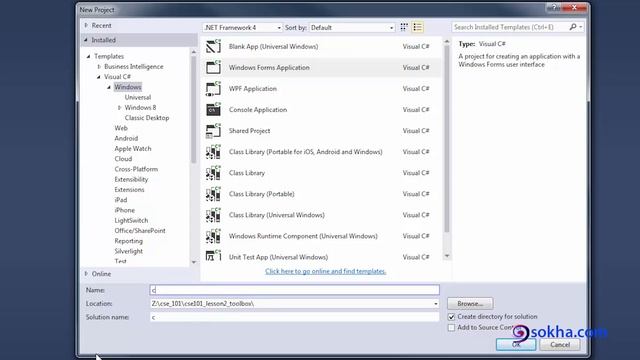The image size is (640, 360).
Task: Select the LightSwitch tree item
Action: pyautogui.click(x=131, y=220)
